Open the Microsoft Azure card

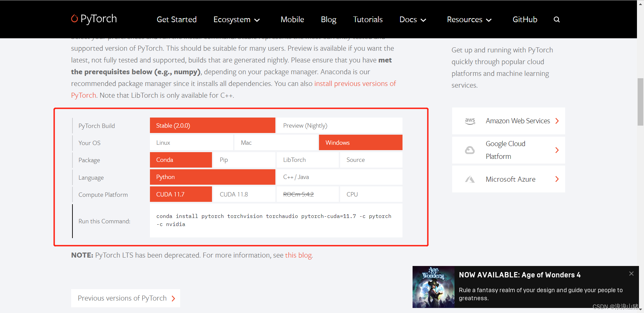[508, 179]
